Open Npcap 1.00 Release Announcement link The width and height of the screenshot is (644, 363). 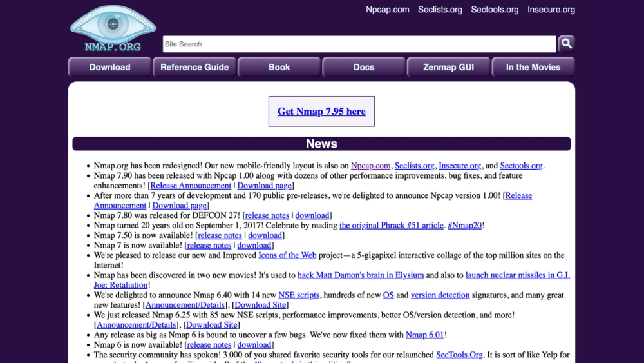[x=518, y=195]
